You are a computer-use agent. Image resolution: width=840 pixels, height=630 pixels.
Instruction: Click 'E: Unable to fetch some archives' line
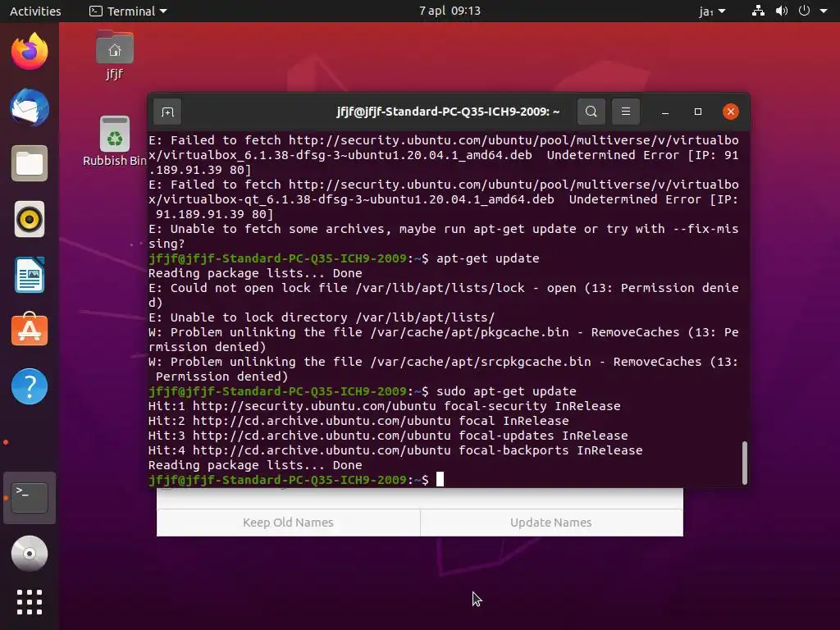(444, 236)
